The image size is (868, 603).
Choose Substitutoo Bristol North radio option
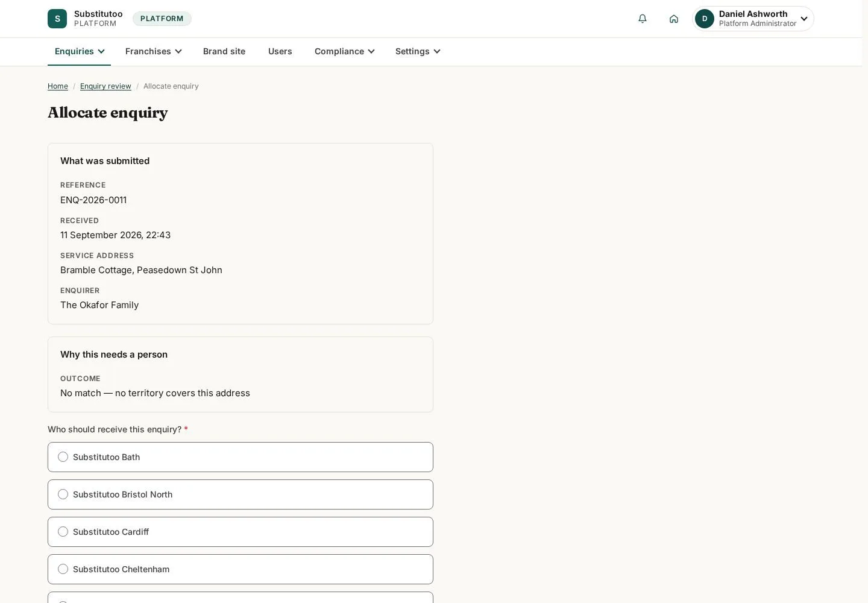coord(241,494)
